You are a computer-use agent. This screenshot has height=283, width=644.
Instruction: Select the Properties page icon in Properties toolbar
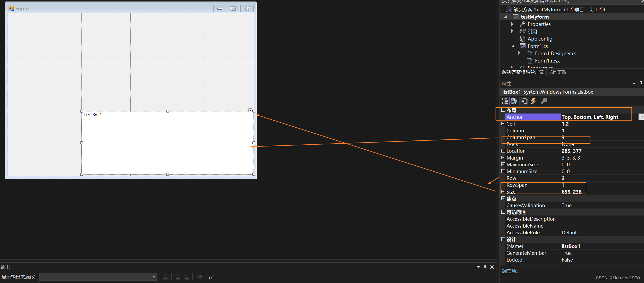click(x=524, y=101)
